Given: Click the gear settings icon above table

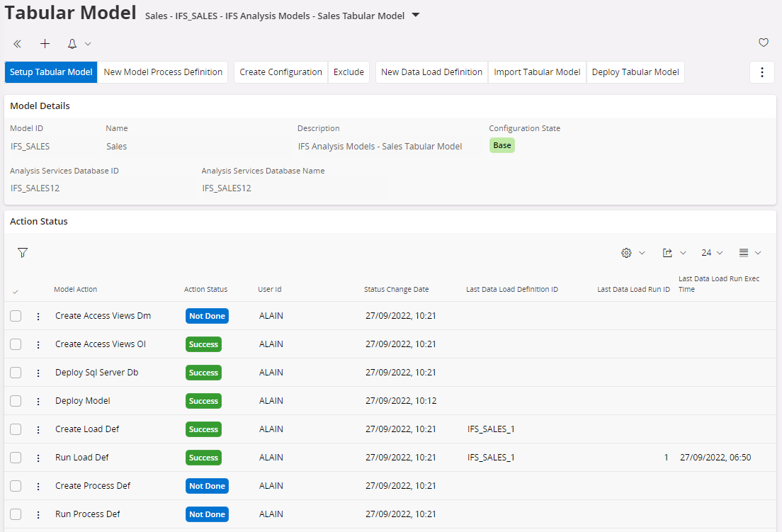Looking at the screenshot, I should point(626,253).
